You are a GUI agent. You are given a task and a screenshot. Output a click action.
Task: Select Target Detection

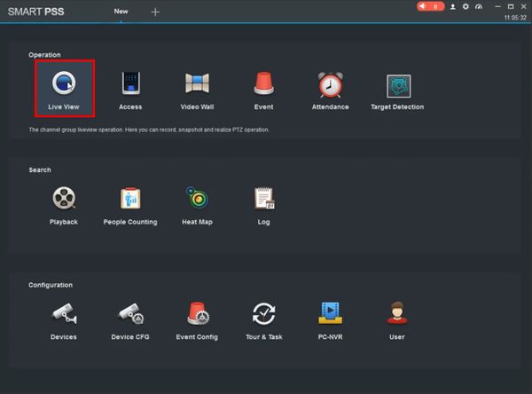[396, 87]
